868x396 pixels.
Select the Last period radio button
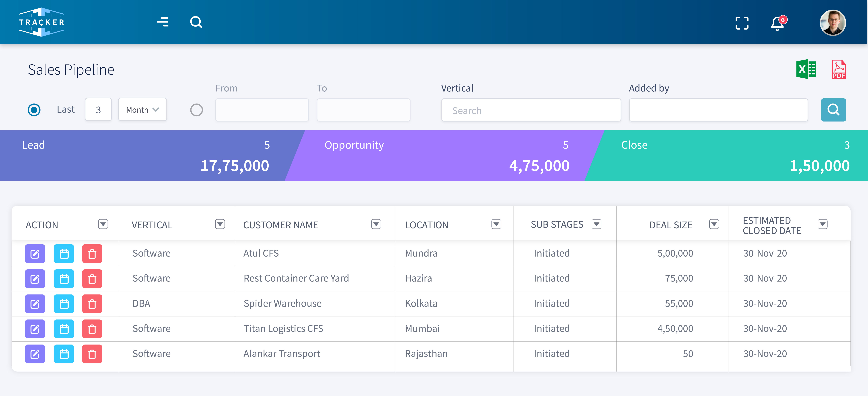tap(34, 110)
